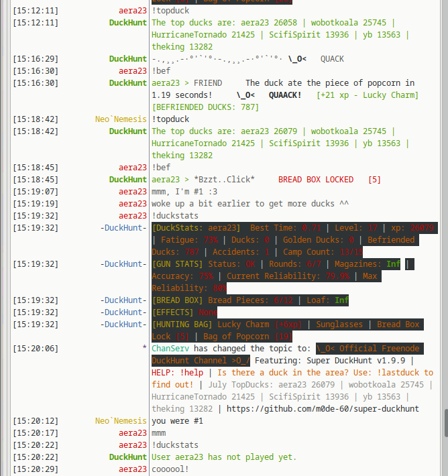Click '[GUN STATS] Status: OK' text
448x476 pixels.
203,263
